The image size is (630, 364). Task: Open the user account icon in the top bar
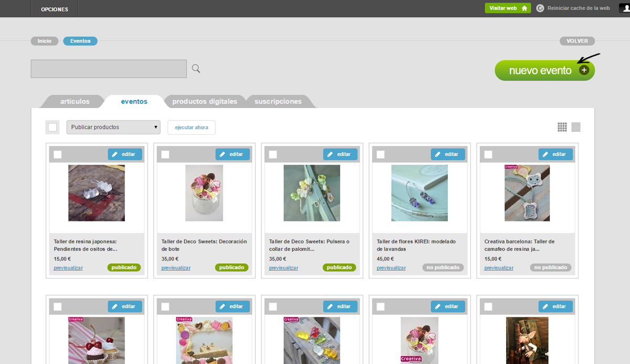click(x=625, y=8)
